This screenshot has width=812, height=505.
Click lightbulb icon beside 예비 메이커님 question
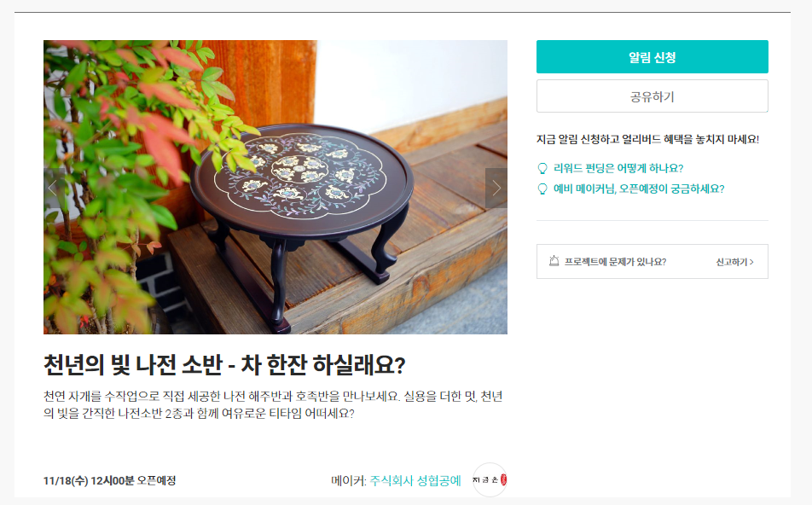coord(542,189)
